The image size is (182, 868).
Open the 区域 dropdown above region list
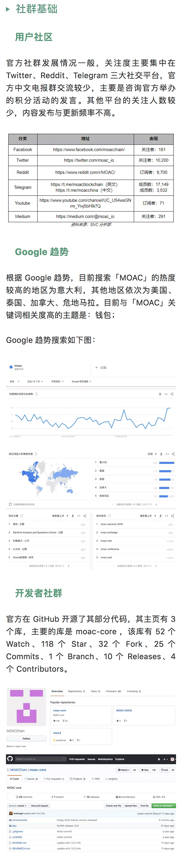click(152, 454)
